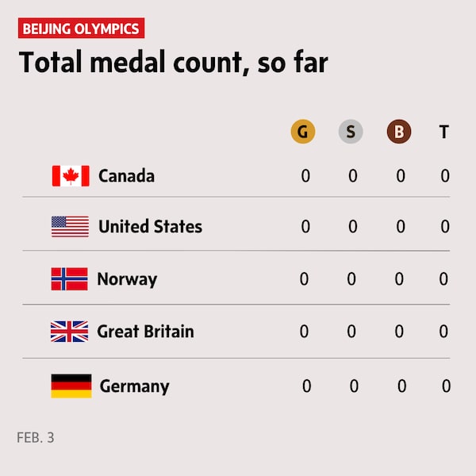The width and height of the screenshot is (476, 476).
Task: Click the Beijing Olympics red label
Action: (81, 29)
